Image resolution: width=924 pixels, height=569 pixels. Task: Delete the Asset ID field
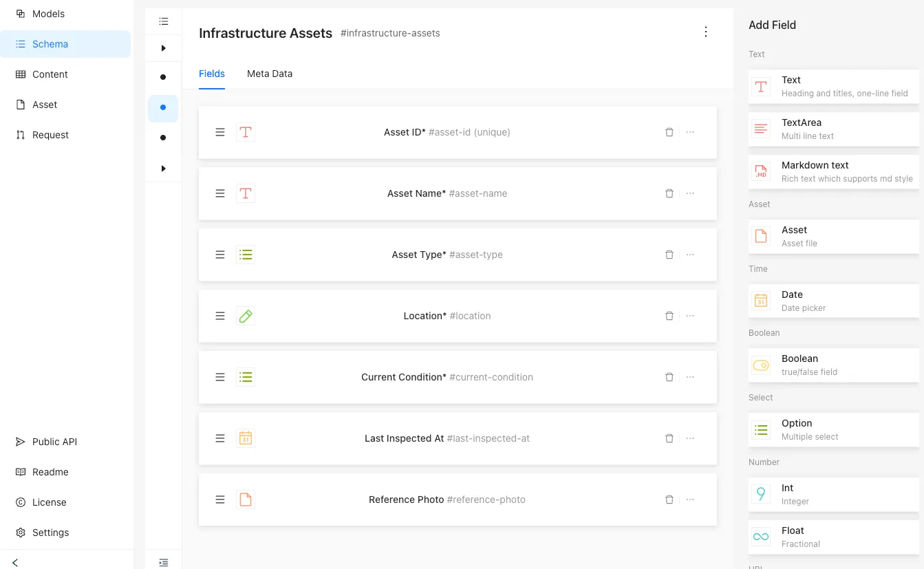pyautogui.click(x=669, y=132)
